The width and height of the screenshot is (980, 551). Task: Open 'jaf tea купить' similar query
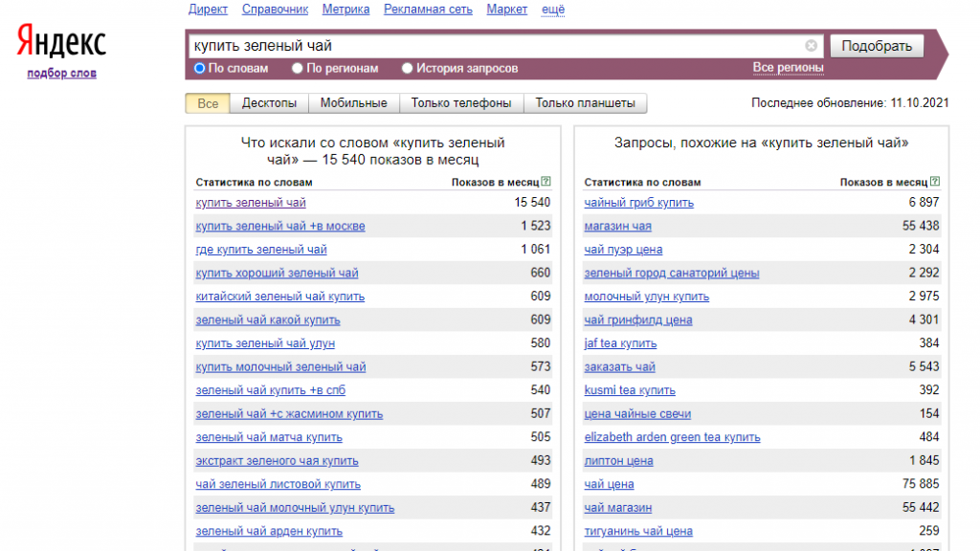(620, 343)
